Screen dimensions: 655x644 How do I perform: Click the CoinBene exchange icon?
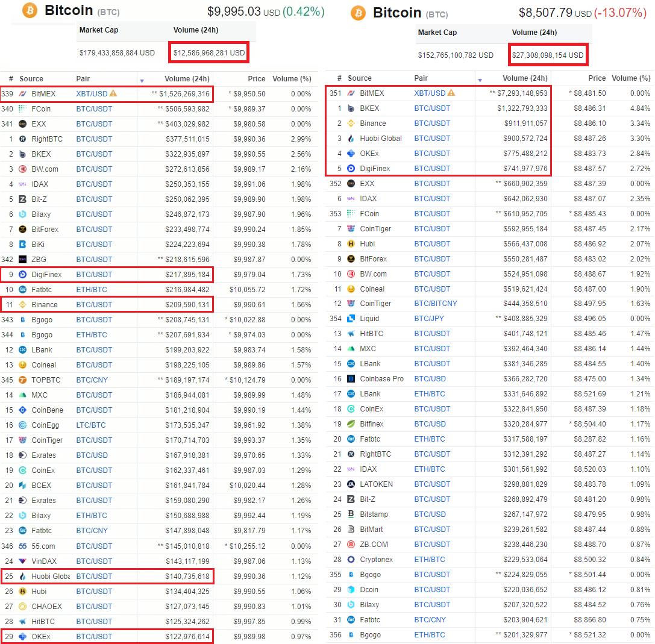pos(22,410)
